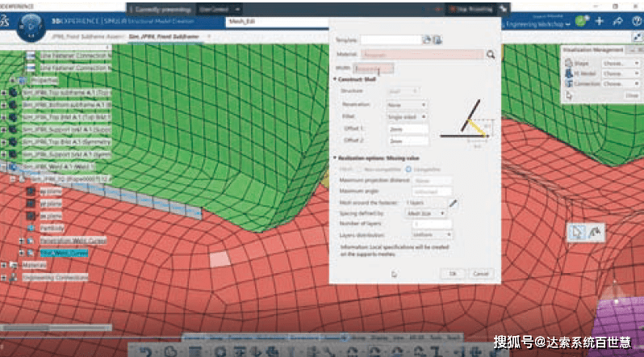Select the Compatible radio button
Screen dimensions: 644x357
point(409,169)
